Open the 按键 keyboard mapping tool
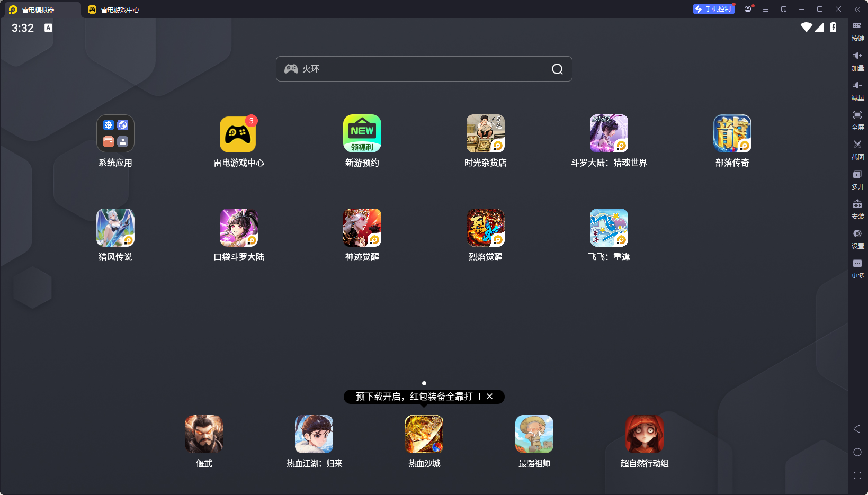868x495 pixels. point(857,31)
